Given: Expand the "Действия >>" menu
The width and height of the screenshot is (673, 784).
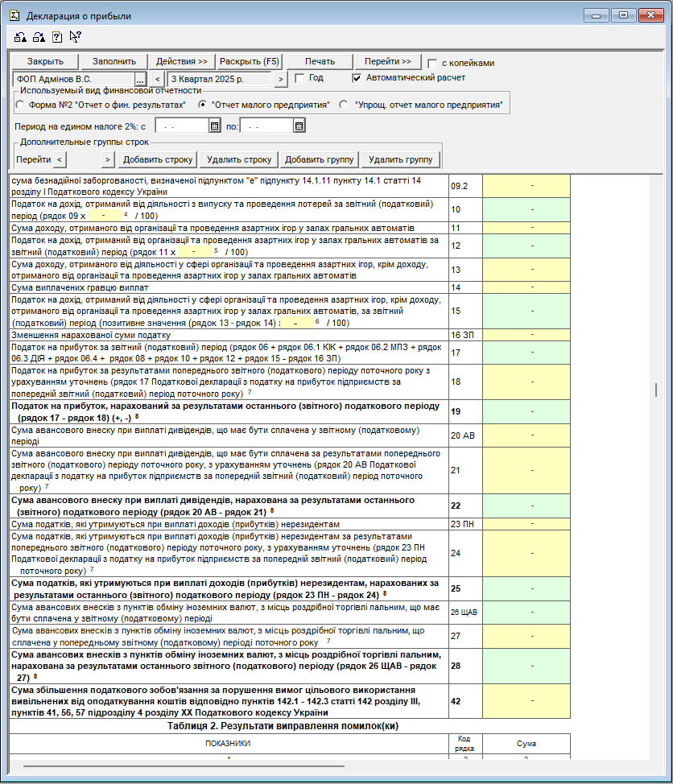Looking at the screenshot, I should tap(182, 62).
